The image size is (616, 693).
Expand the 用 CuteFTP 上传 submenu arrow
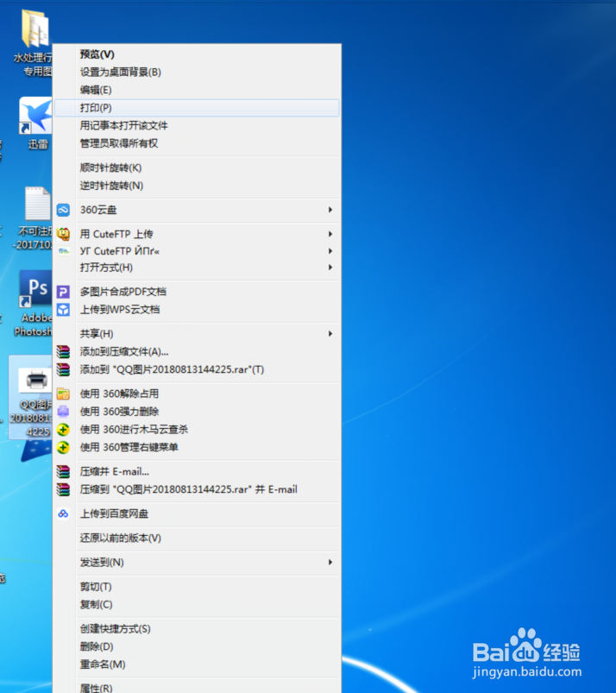[330, 234]
